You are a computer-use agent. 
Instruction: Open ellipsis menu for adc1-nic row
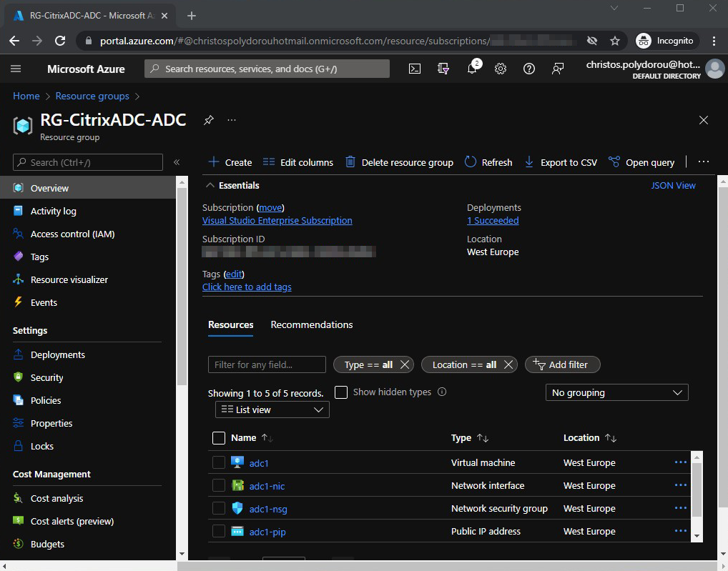(x=681, y=485)
